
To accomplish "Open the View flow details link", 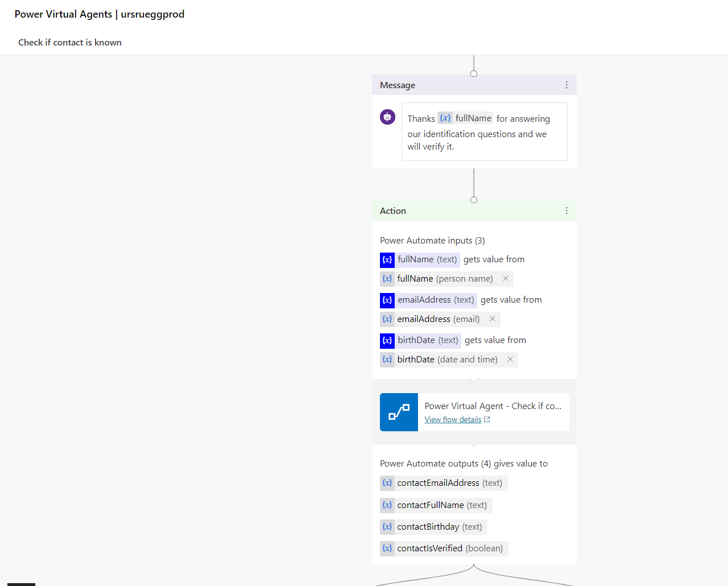I will point(453,419).
